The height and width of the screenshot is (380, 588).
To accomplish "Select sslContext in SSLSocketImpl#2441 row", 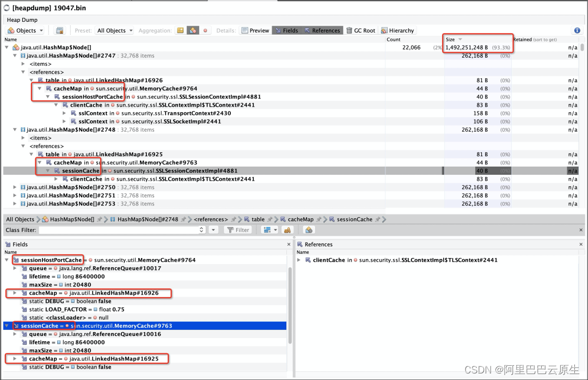I will pos(291,121).
